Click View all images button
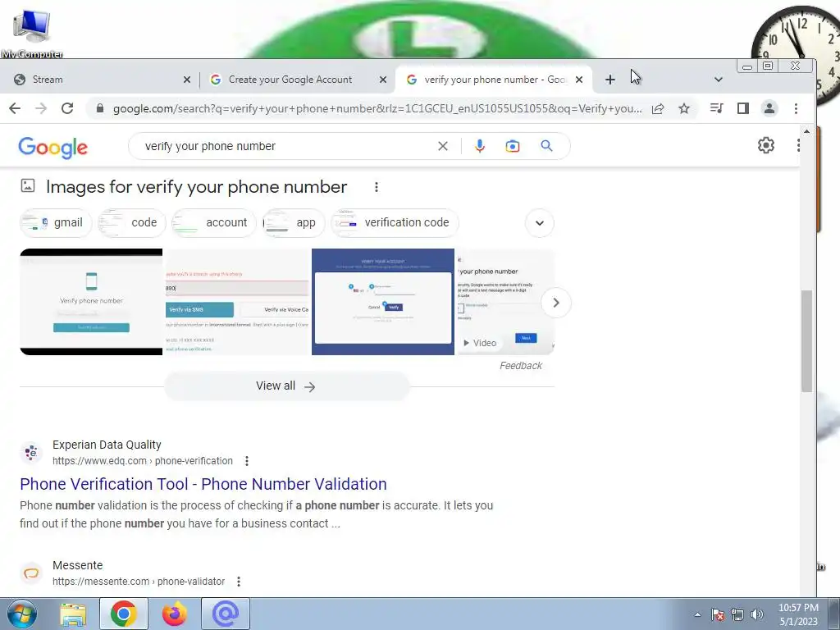 pyautogui.click(x=286, y=386)
